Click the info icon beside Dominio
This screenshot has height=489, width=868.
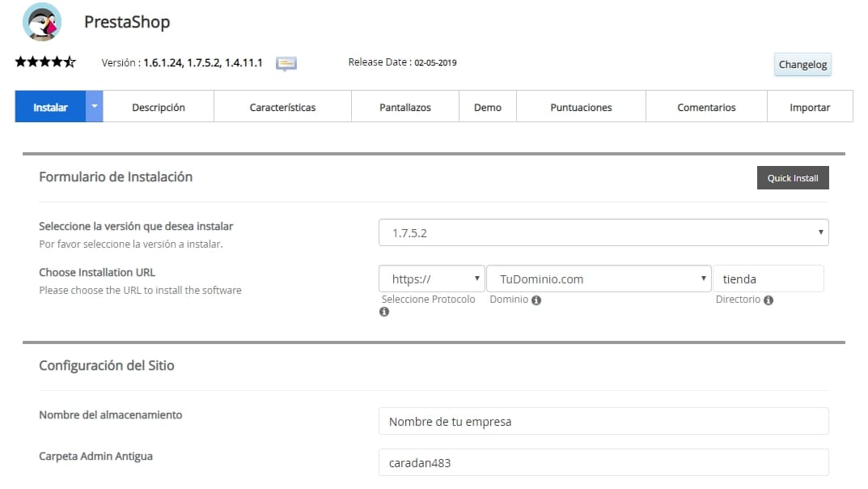(536, 300)
